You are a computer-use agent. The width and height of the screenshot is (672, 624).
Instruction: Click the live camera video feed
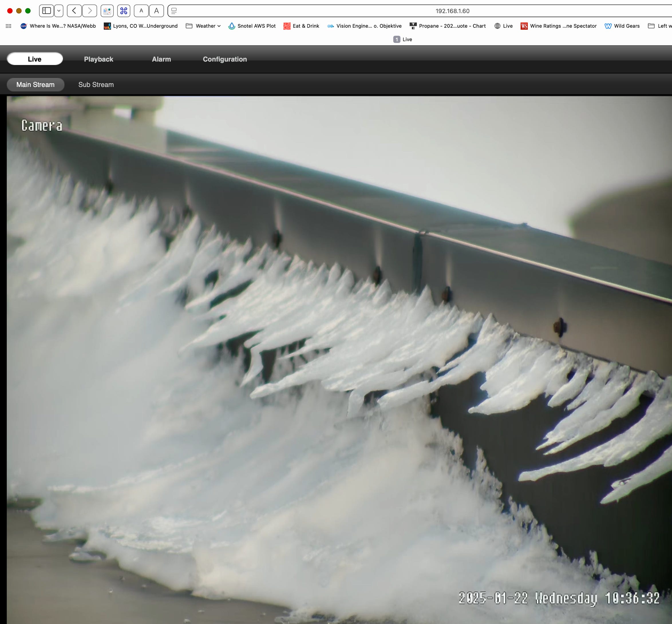(x=339, y=360)
